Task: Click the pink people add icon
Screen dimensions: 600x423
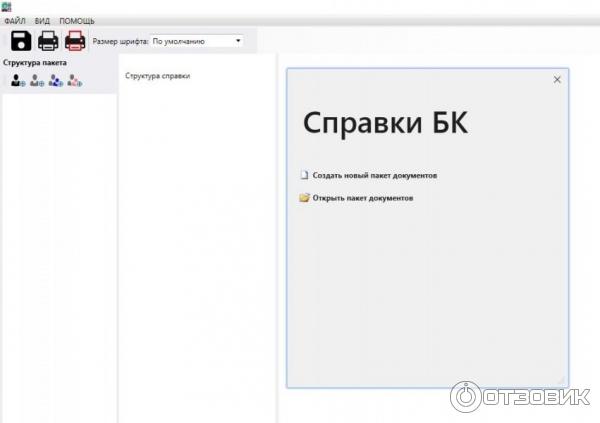Action: [75, 82]
